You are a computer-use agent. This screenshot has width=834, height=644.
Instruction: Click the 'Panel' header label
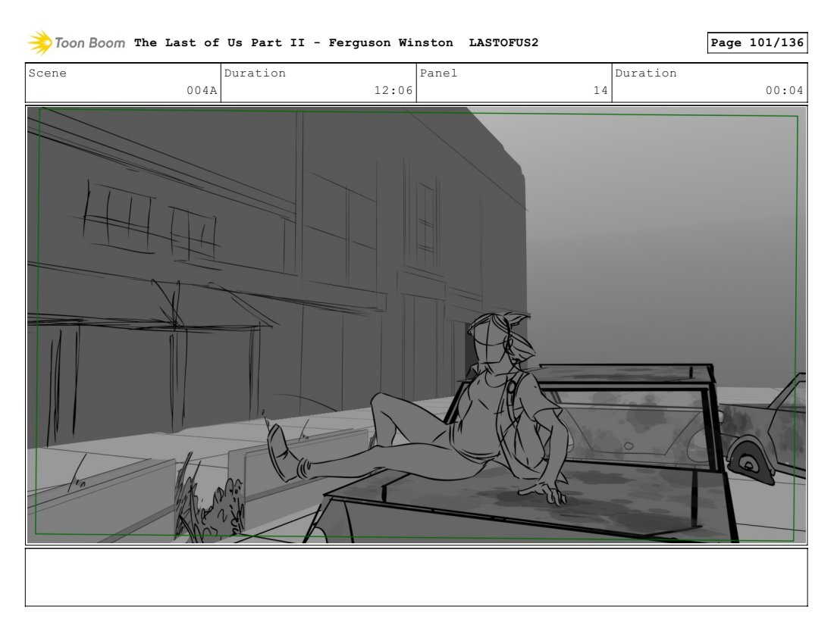(439, 73)
